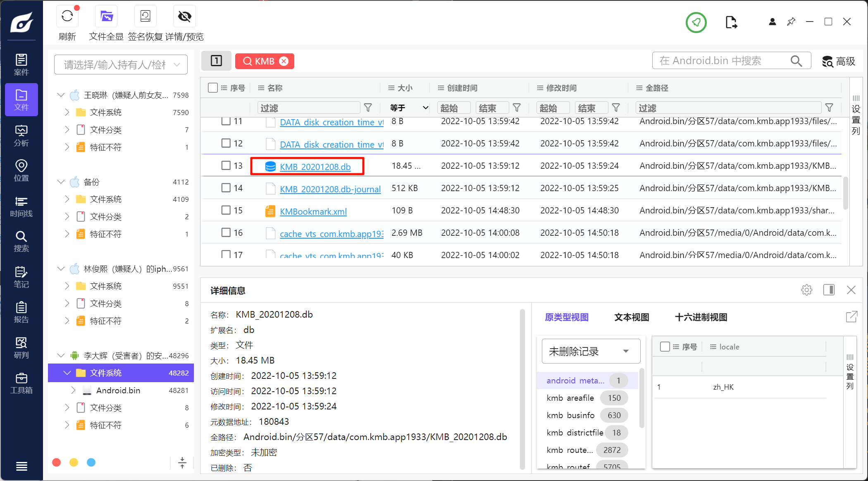
Task: Toggle select-all checkbox in file table header
Action: click(x=213, y=88)
